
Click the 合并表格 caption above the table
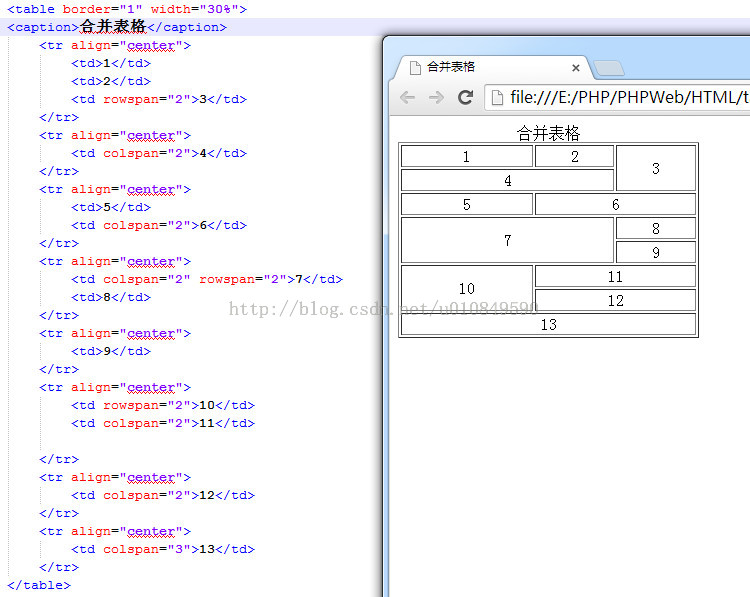(548, 133)
